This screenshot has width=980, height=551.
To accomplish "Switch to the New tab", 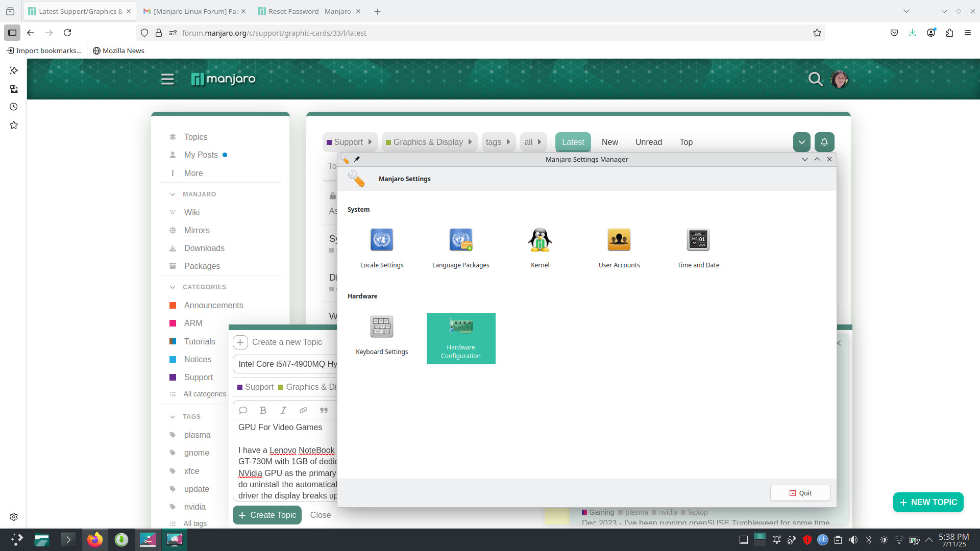I will point(609,142).
